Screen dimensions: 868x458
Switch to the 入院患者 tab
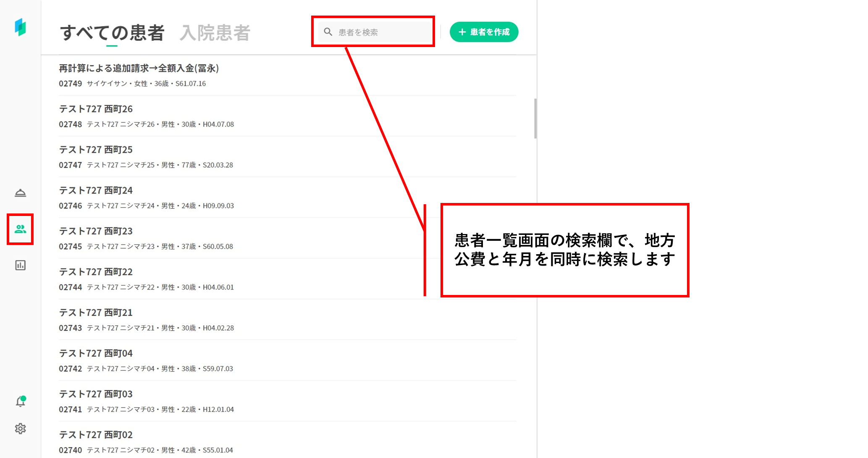pyautogui.click(x=215, y=33)
